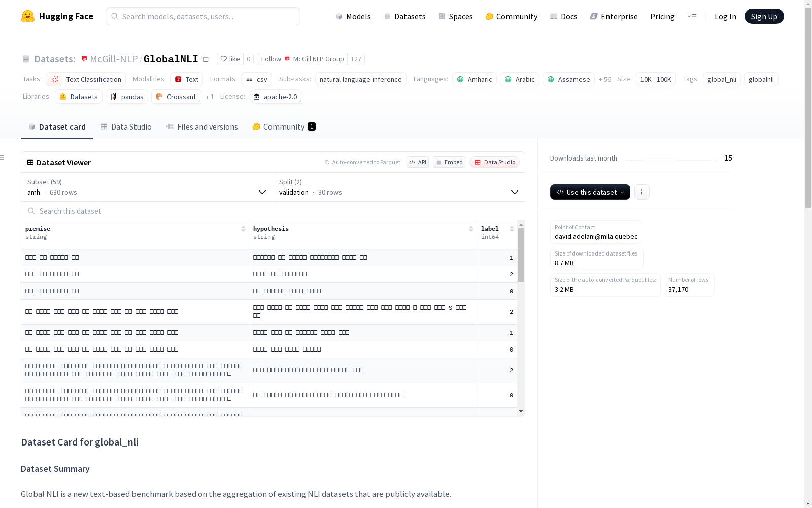Select the pandas library tag
This screenshot has width=812, height=508.
coord(127,97)
